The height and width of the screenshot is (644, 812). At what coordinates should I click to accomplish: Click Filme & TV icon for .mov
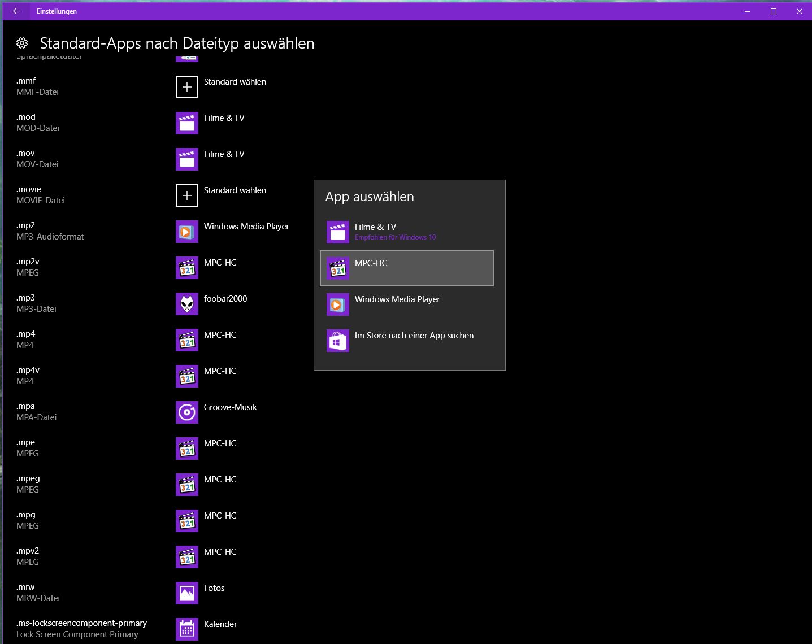tap(187, 159)
